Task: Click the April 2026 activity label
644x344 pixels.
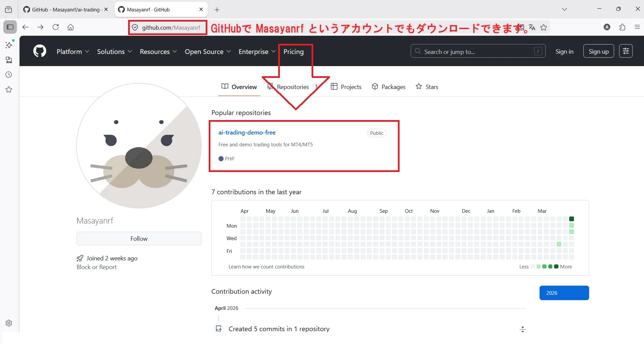Action: coord(227,308)
